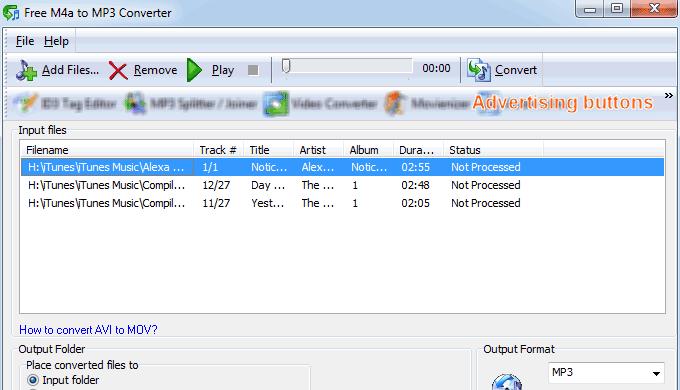Image resolution: width=680 pixels, height=390 pixels.
Task: Sort by Artist column header
Action: pos(318,150)
